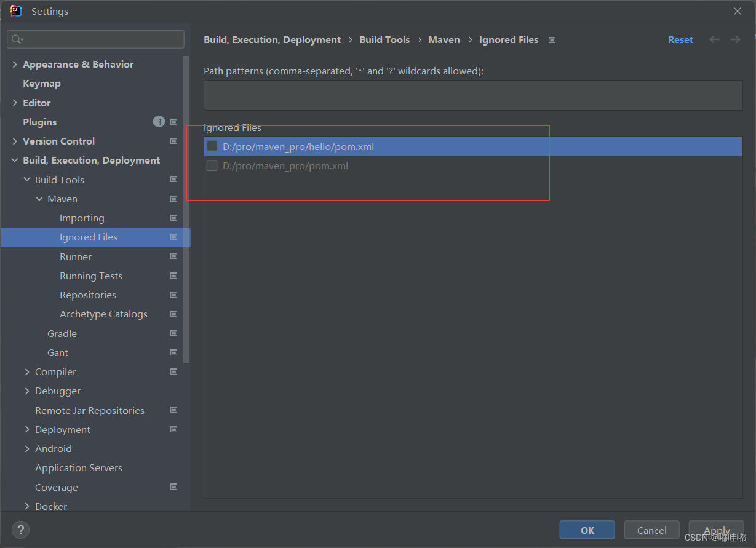Close the Settings dialog
This screenshot has height=548, width=756.
point(738,11)
